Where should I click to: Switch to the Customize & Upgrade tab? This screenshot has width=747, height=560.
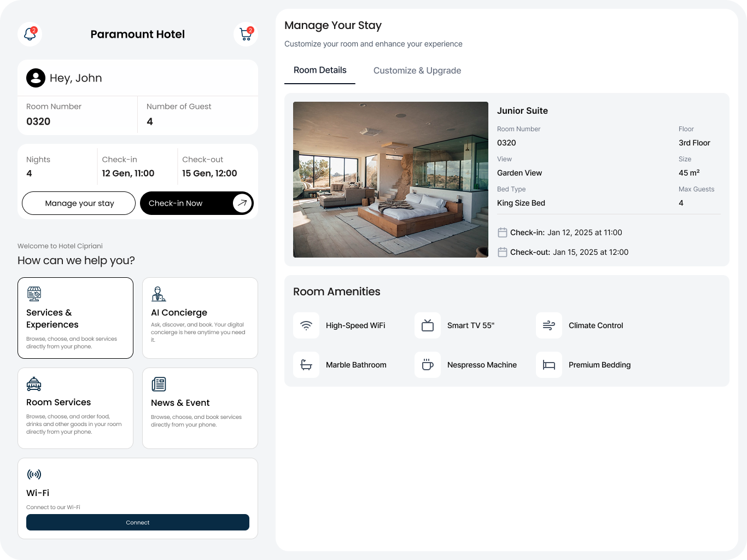click(x=417, y=71)
